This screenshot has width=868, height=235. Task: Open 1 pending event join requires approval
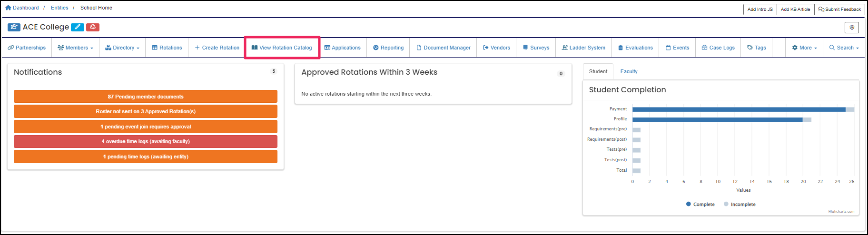[x=146, y=127]
